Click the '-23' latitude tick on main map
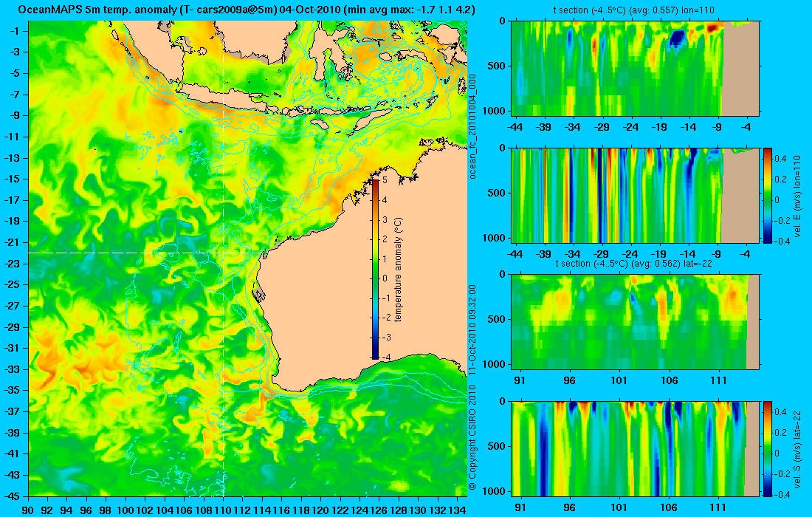 click(13, 263)
